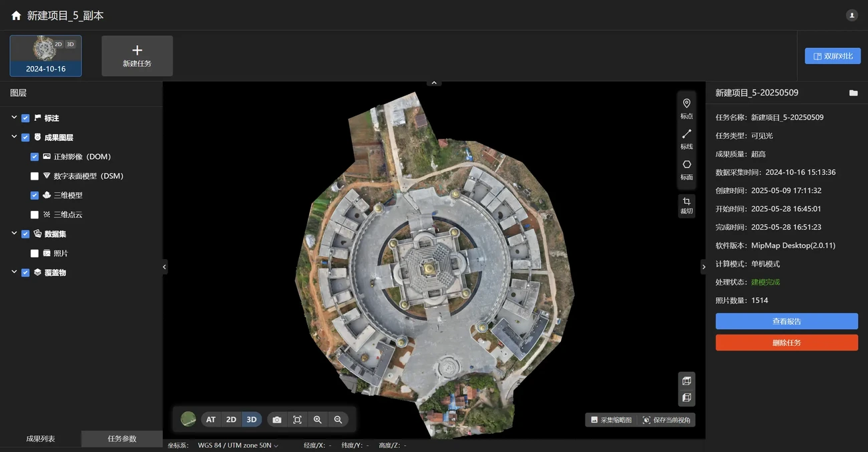868x452 pixels.
Task: Click the 查看报告 button
Action: (787, 321)
